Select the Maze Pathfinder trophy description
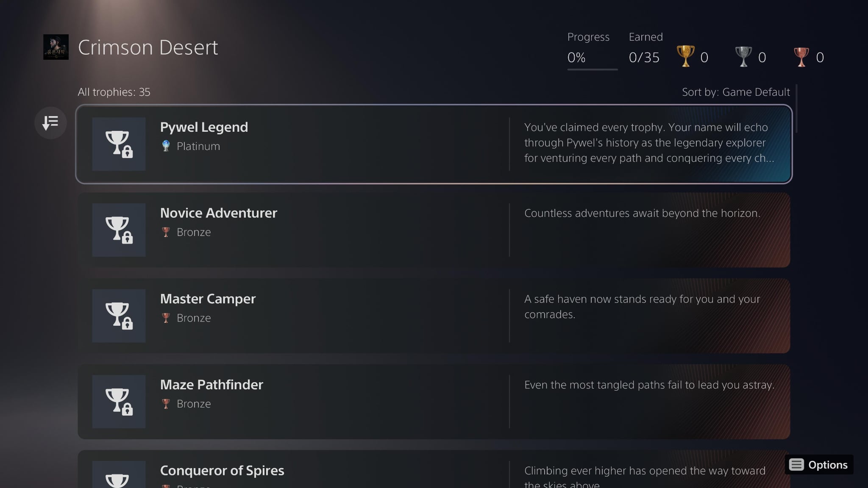 click(649, 385)
